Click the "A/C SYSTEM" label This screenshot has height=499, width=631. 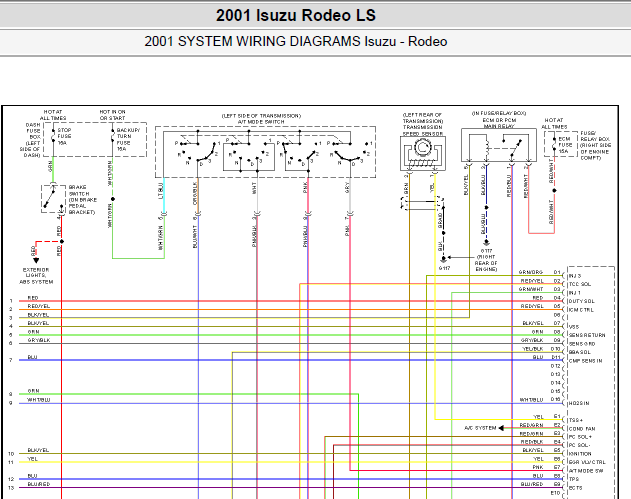pos(480,428)
